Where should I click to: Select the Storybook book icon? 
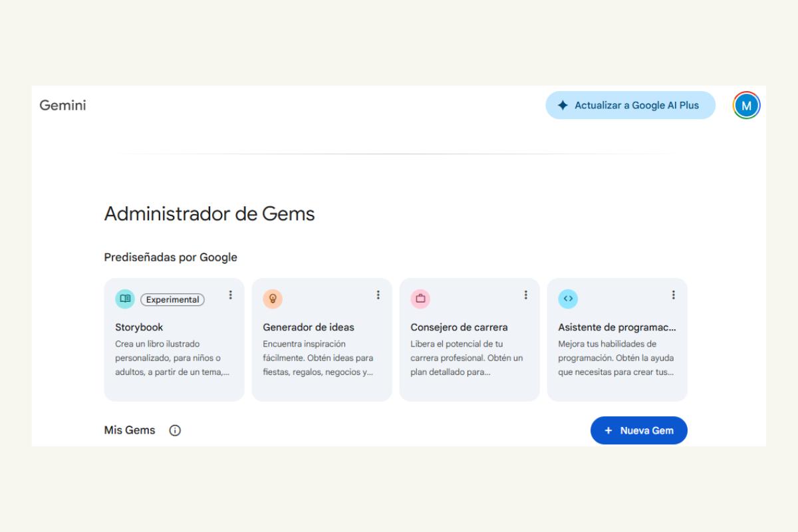point(124,299)
